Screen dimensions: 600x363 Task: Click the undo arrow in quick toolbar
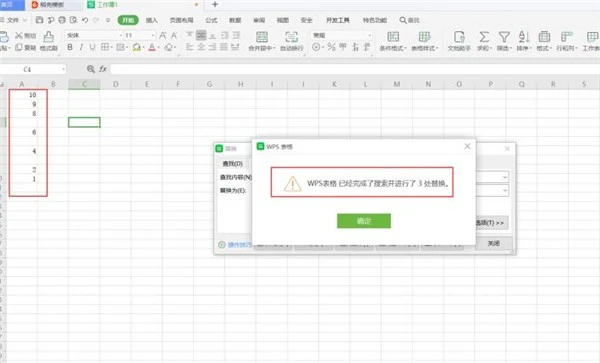pyautogui.click(x=85, y=20)
